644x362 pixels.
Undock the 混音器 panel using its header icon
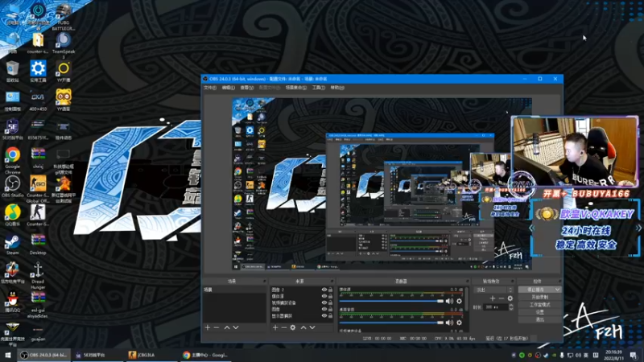467,281
